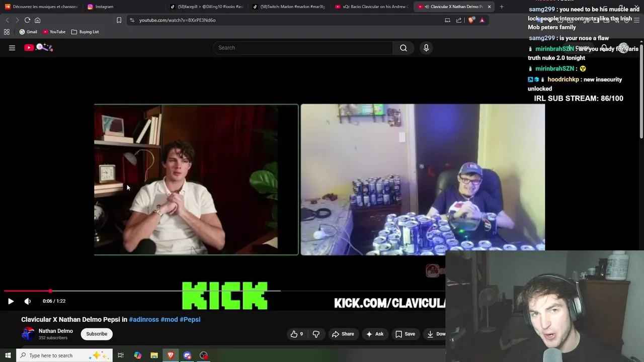Open the #adinross hashtag link

click(x=144, y=319)
